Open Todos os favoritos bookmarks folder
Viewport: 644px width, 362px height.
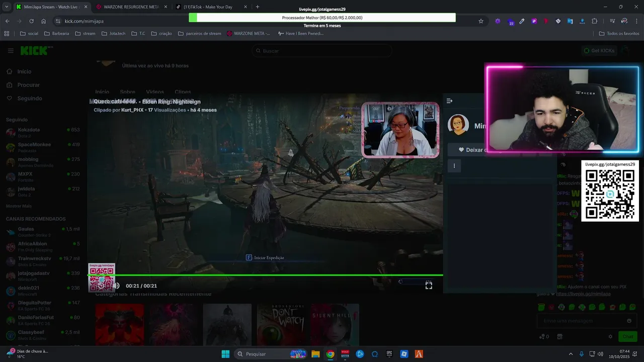(x=619, y=34)
